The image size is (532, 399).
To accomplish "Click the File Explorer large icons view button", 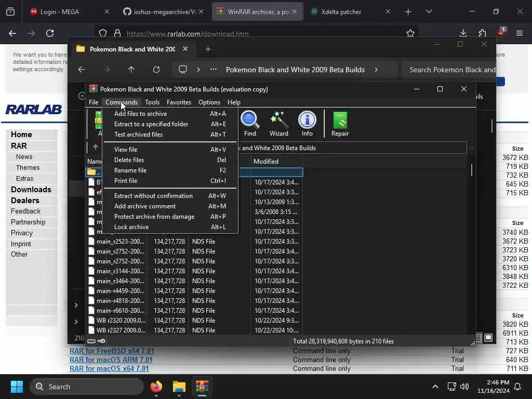I will (x=488, y=338).
